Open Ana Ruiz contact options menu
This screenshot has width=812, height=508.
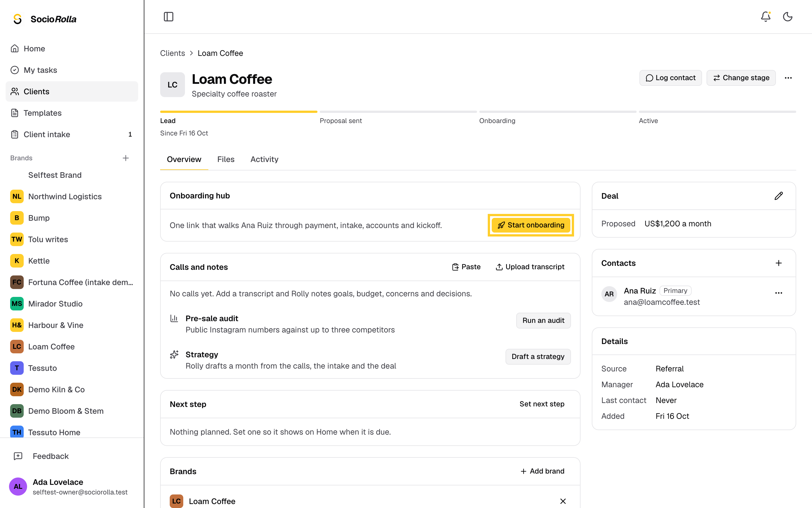tap(778, 293)
